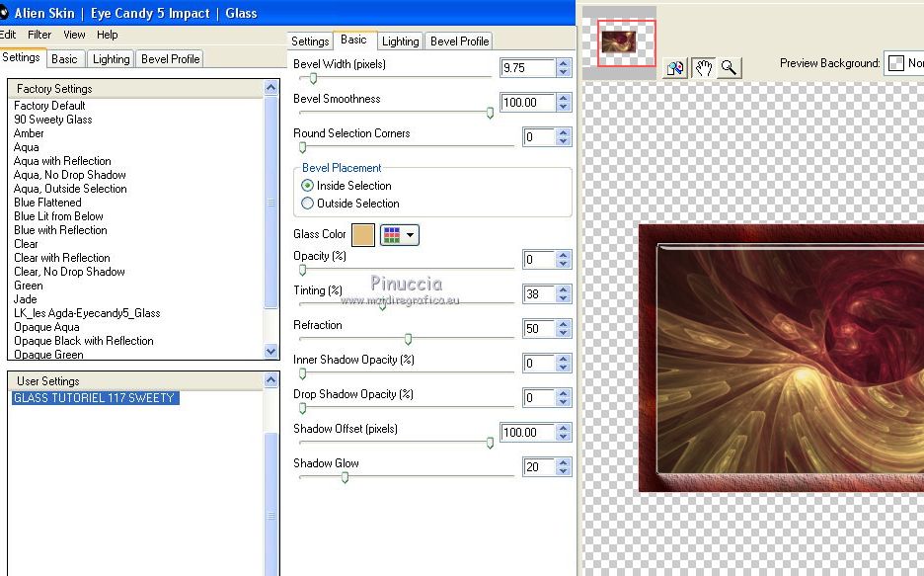The width and height of the screenshot is (924, 576).
Task: Select the LK_les Agda-Eyecandy5_Glass preset
Action: [87, 313]
